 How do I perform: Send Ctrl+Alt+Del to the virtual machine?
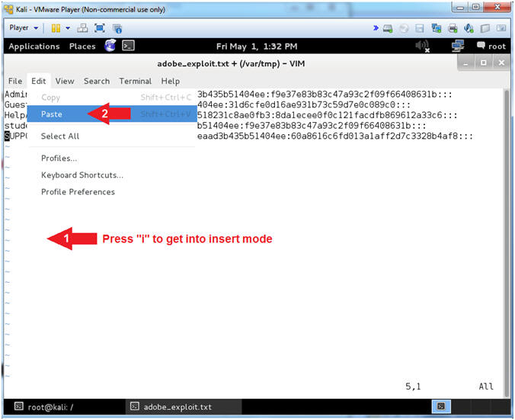pos(82,28)
